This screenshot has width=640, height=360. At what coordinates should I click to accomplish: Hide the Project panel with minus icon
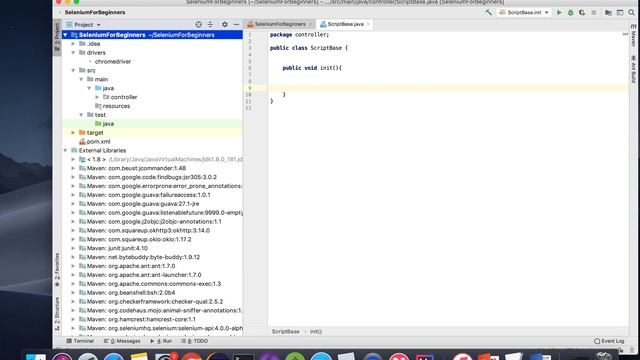coord(236,24)
